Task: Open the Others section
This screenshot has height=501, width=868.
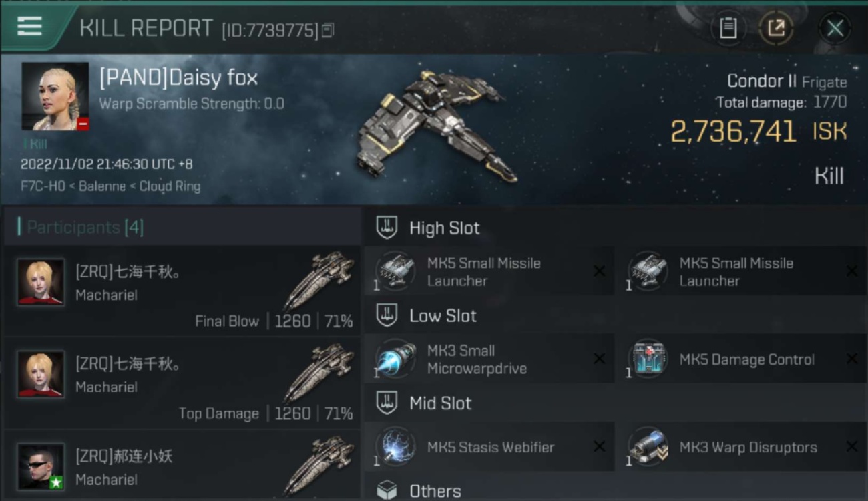Action: click(x=419, y=491)
